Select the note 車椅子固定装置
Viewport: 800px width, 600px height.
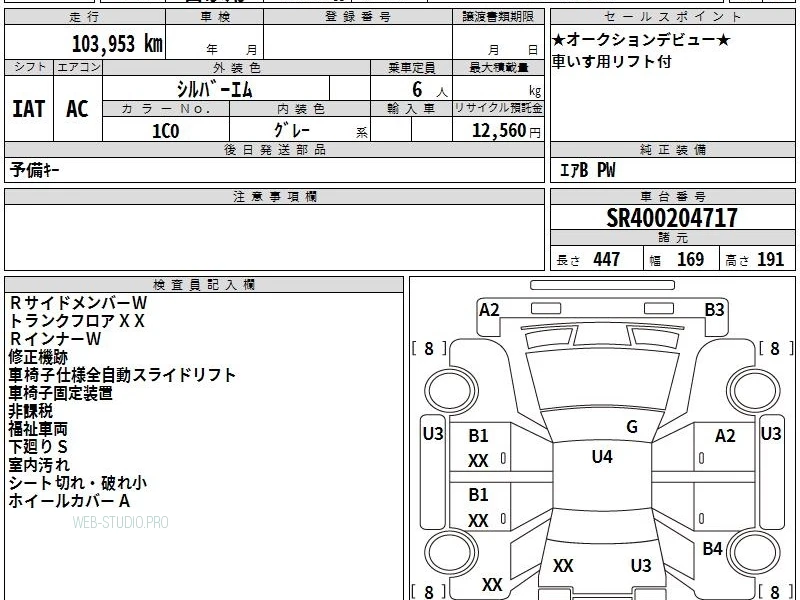pyautogui.click(x=61, y=393)
